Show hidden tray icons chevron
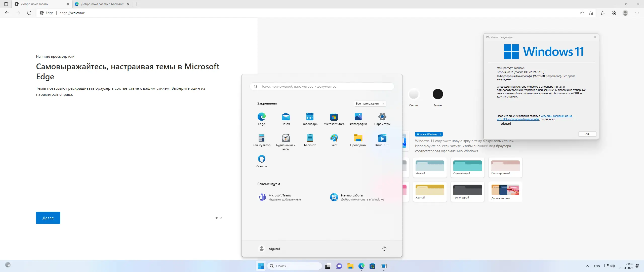Viewport: 644px width, 272px height. coord(587,266)
